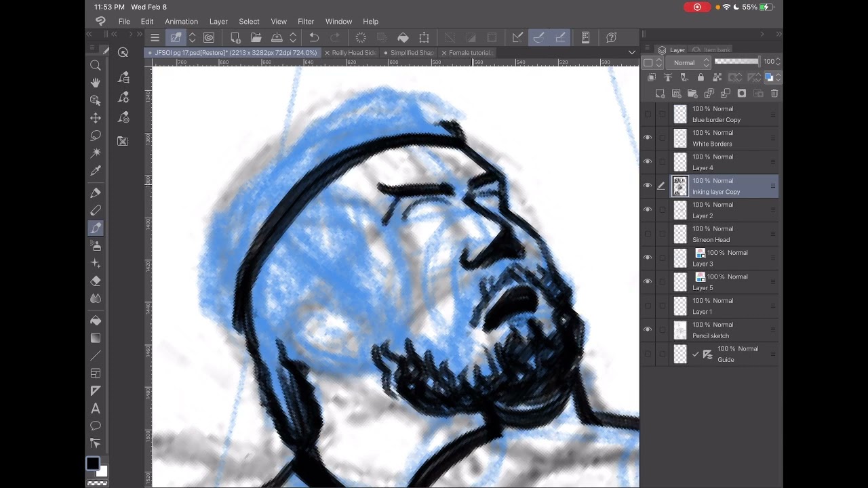This screenshot has height=488, width=868.
Task: Hide the Inking layer Copy layer
Action: coord(648,186)
